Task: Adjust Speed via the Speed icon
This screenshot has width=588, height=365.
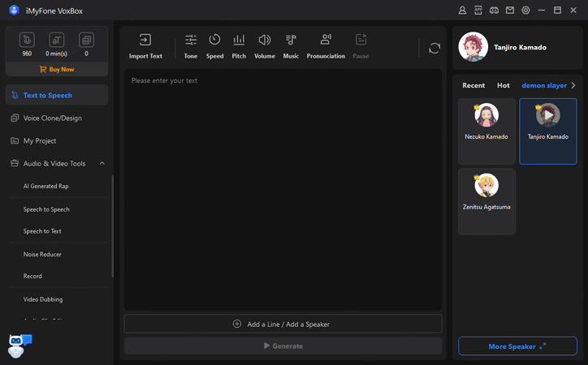Action: 214,46
